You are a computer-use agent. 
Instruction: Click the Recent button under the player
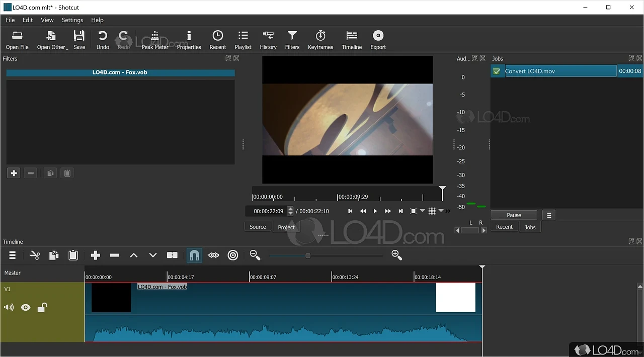504,227
